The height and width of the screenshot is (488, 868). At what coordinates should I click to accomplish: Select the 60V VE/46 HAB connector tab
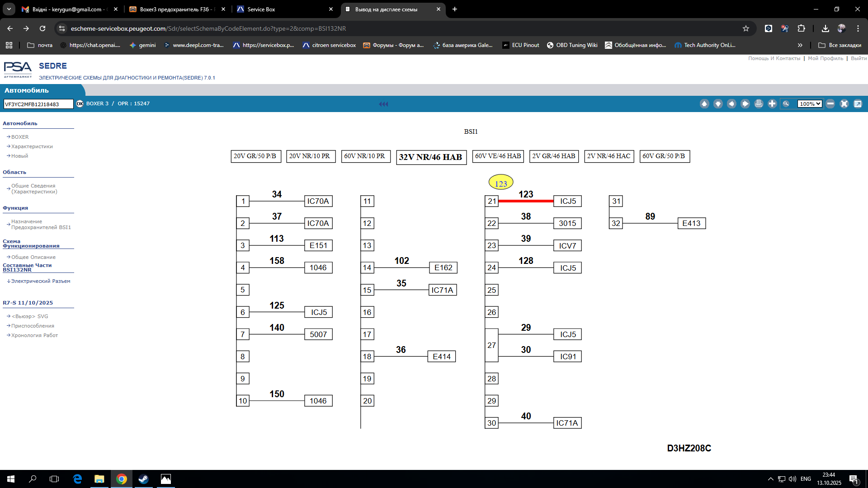(498, 156)
